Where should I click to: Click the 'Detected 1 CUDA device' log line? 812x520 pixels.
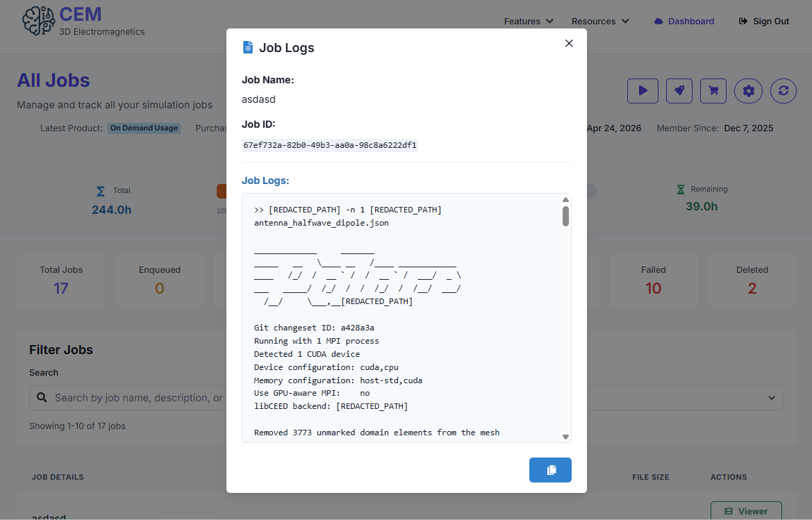(306, 354)
